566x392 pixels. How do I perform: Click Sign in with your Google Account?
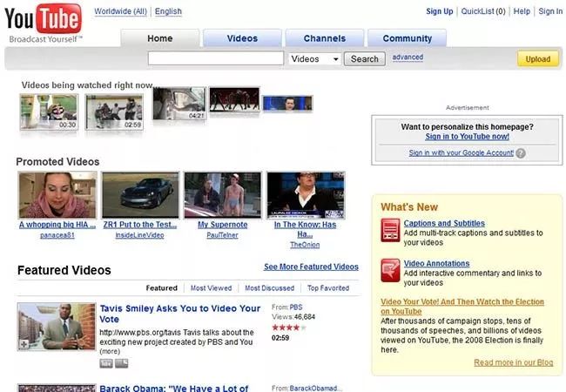tap(461, 152)
